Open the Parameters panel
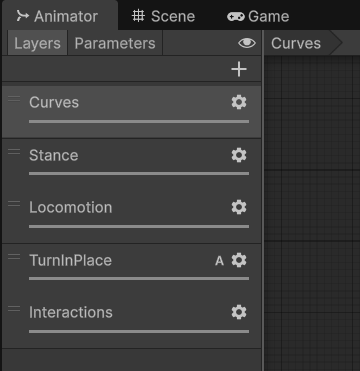360x371 pixels. (x=115, y=43)
